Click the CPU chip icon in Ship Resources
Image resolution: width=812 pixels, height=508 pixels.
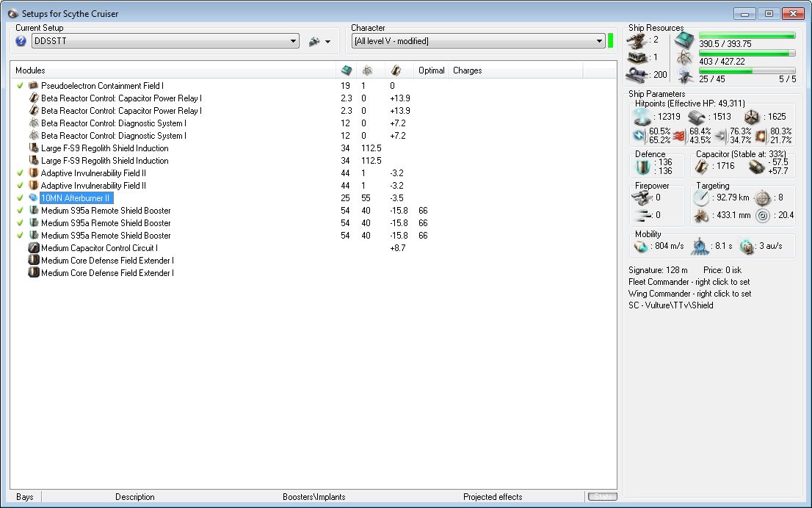pyautogui.click(x=684, y=40)
